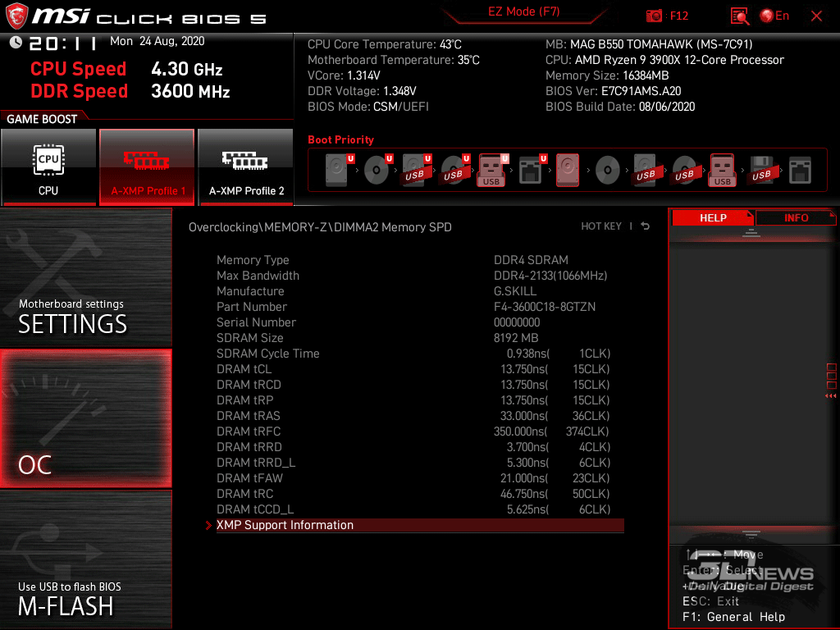Select the legacy USB key boot device
The width and height of the screenshot is (840, 630).
click(723, 170)
